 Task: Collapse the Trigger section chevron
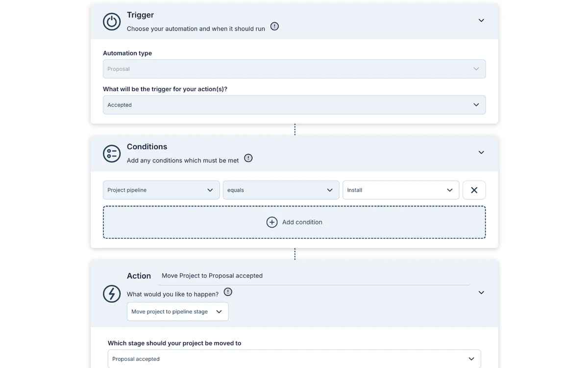pos(481,21)
